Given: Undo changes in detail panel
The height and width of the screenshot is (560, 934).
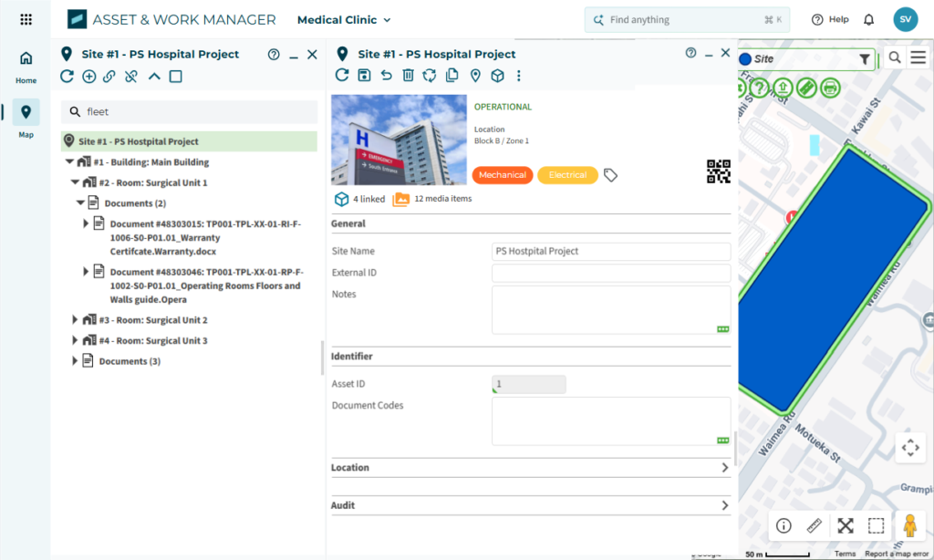Looking at the screenshot, I should pos(386,75).
